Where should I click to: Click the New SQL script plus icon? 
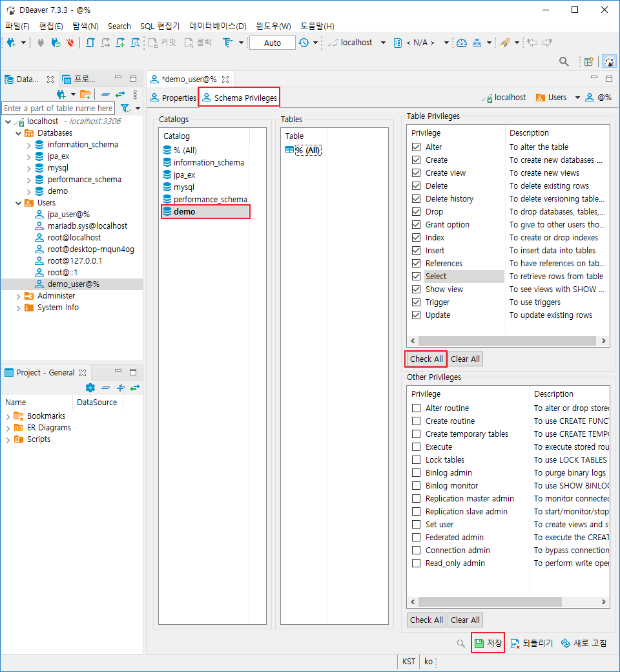[120, 43]
